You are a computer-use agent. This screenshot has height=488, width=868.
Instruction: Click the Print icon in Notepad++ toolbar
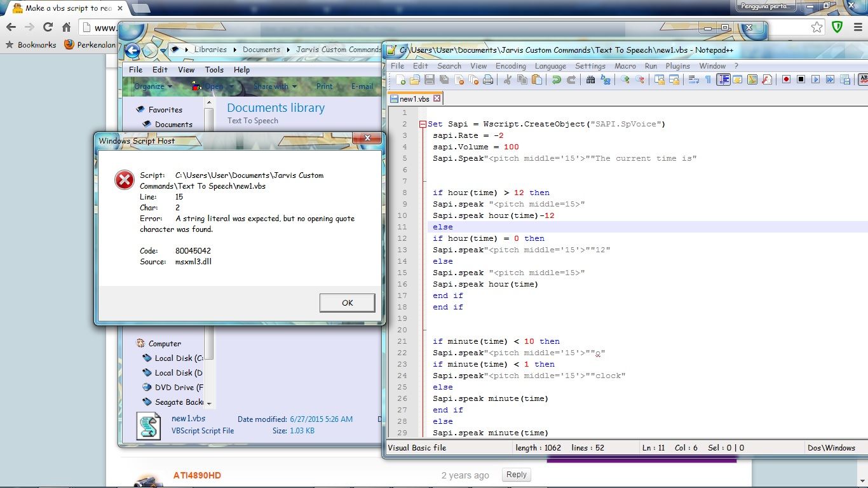(x=486, y=79)
